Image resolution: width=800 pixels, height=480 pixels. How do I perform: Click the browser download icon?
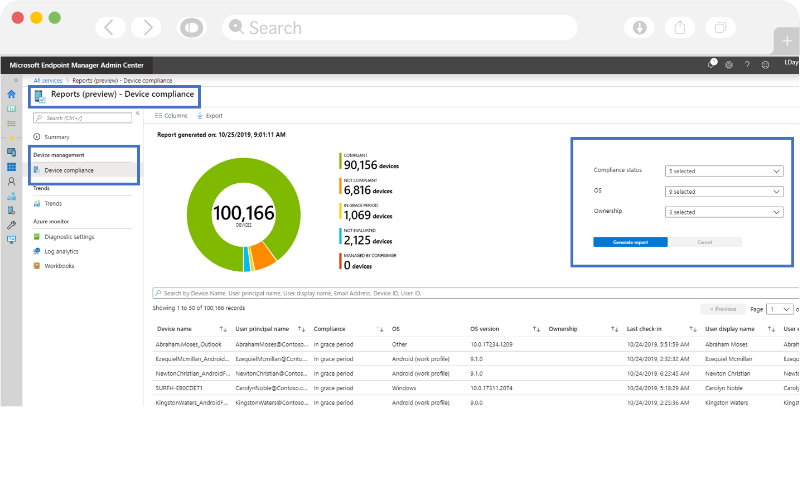pyautogui.click(x=639, y=28)
